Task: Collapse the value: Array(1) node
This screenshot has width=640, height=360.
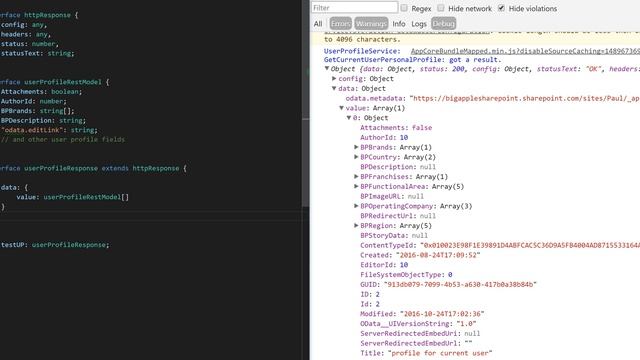Action: tap(342, 108)
